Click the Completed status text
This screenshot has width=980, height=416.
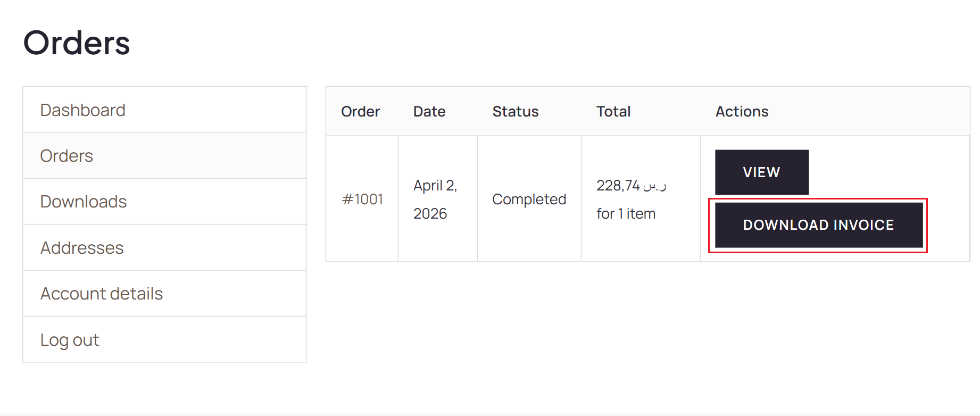(529, 199)
